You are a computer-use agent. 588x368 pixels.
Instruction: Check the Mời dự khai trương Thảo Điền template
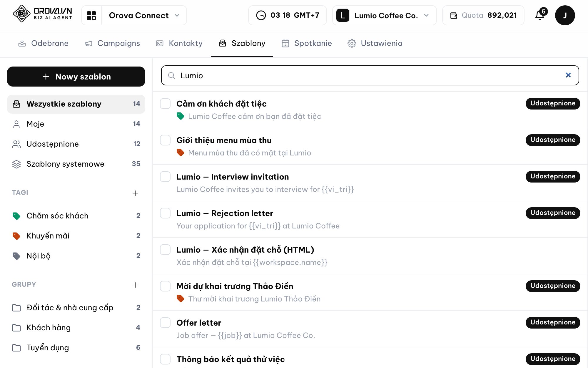(x=165, y=286)
